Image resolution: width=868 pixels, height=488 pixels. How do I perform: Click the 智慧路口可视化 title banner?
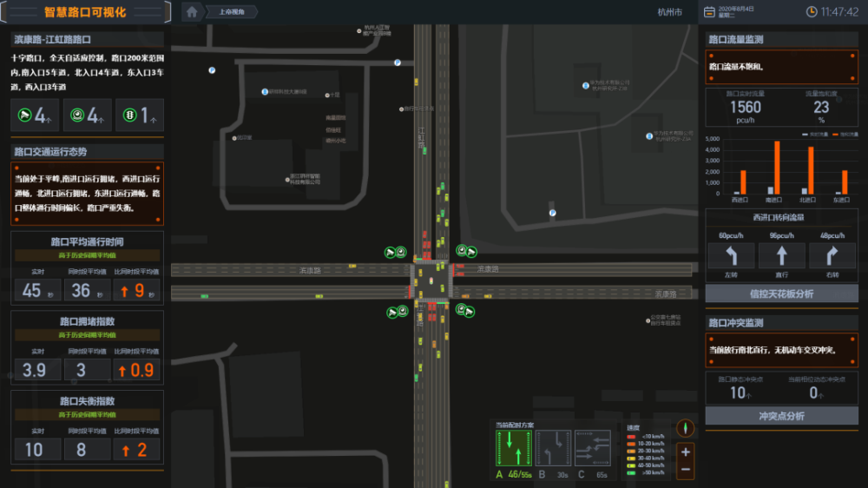[85, 12]
